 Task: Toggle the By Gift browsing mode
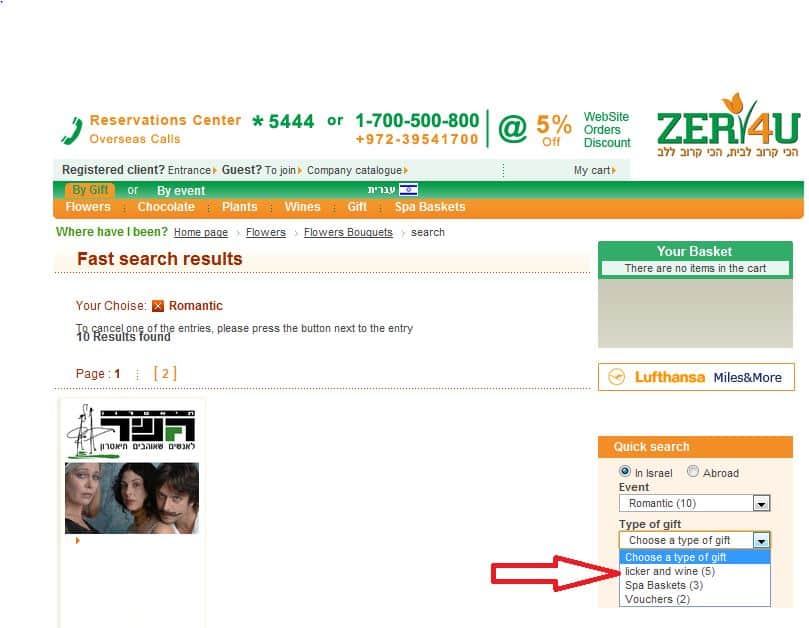[90, 190]
